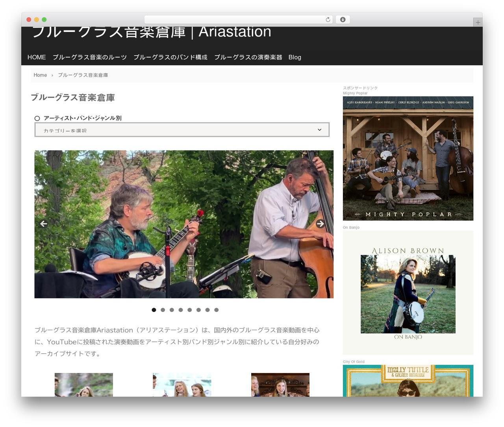This screenshot has width=504, height=427.
Task: Click the Alison Brown On Banjo album ad
Action: (408, 293)
